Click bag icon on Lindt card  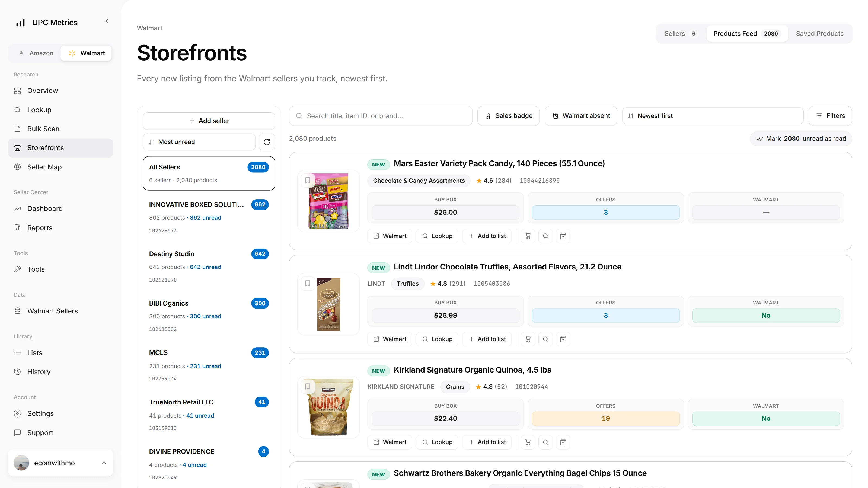[563, 339]
